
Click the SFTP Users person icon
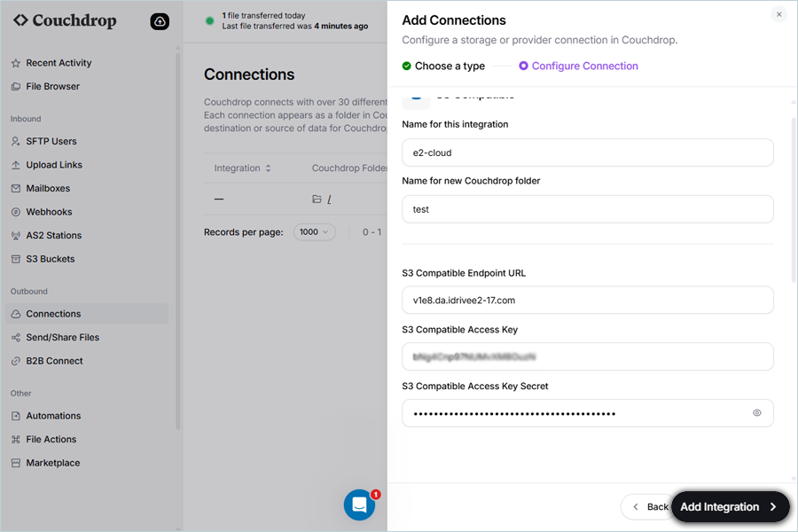point(16,142)
